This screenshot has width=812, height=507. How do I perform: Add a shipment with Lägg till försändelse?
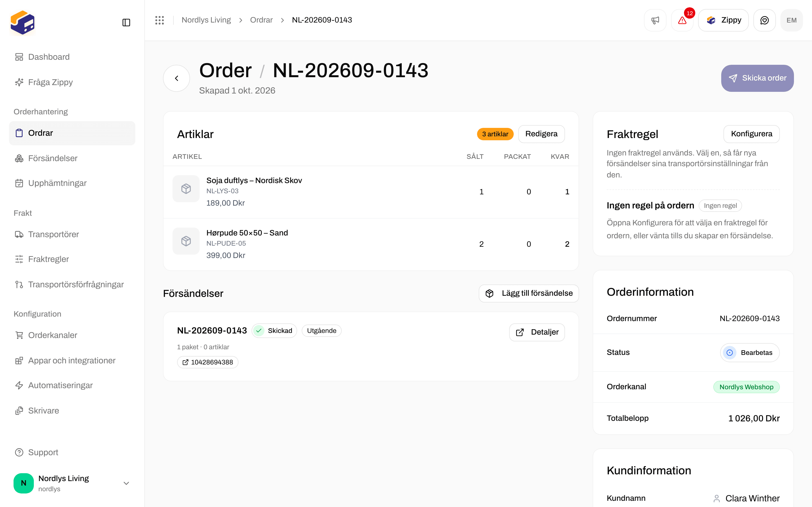[x=528, y=293]
